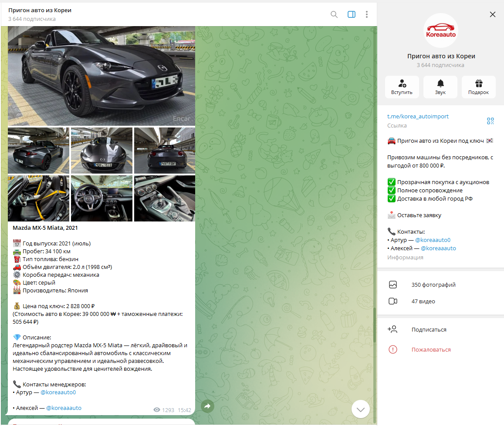Click the post timestamp 15:42
504x426 pixels.
[x=185, y=410]
